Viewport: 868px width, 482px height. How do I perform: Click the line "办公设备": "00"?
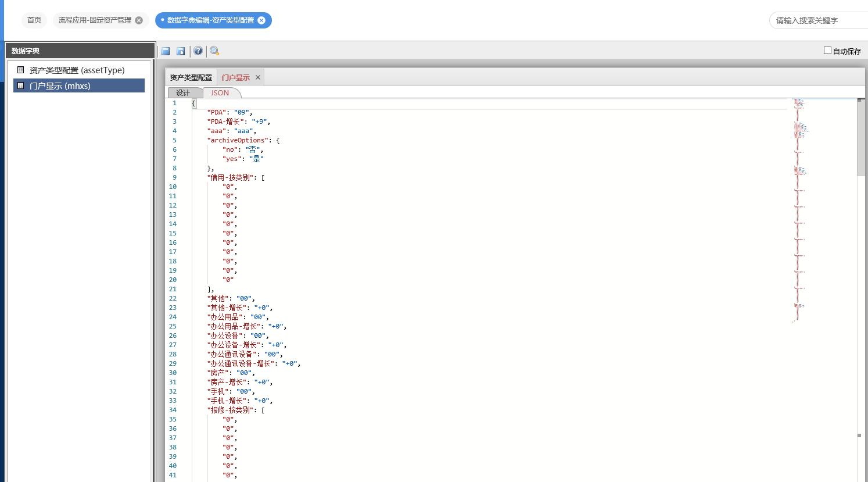tap(238, 335)
